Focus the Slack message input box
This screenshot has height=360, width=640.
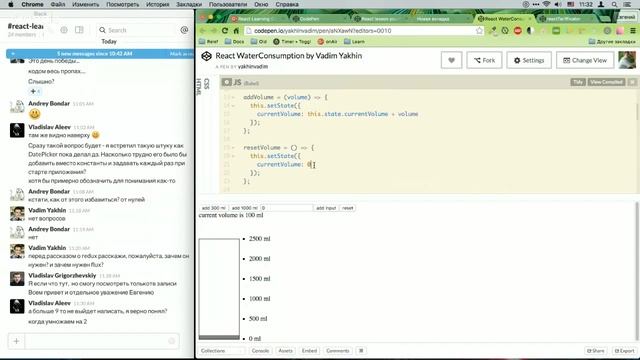point(102,341)
